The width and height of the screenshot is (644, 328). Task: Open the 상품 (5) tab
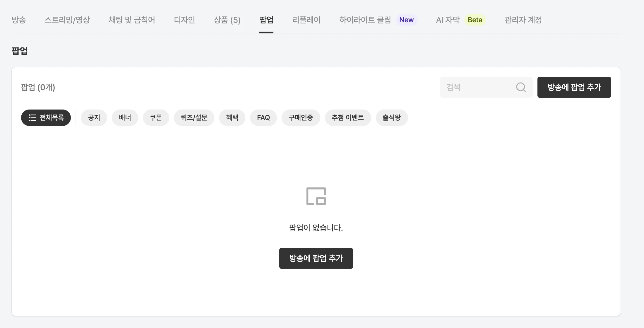(227, 20)
